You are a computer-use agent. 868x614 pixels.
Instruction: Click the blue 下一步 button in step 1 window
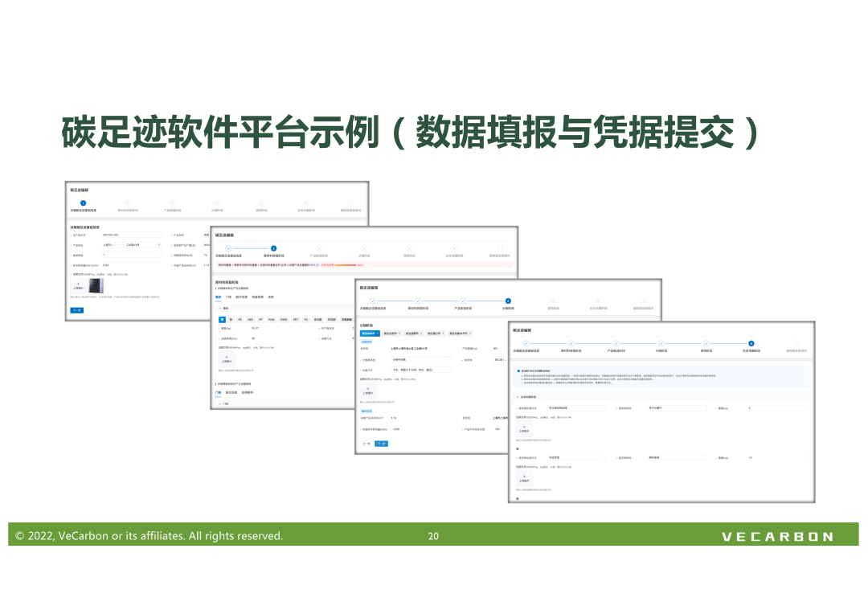pos(77,310)
